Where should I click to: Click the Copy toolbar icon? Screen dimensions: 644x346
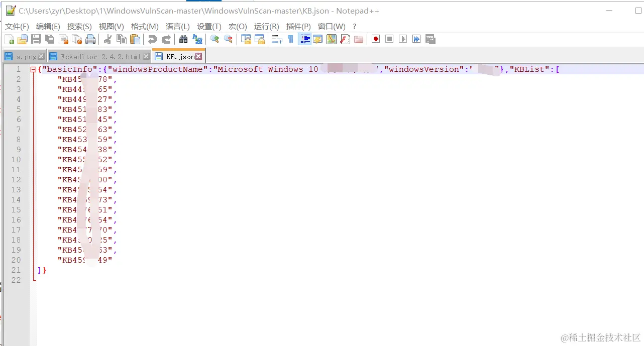tap(122, 39)
